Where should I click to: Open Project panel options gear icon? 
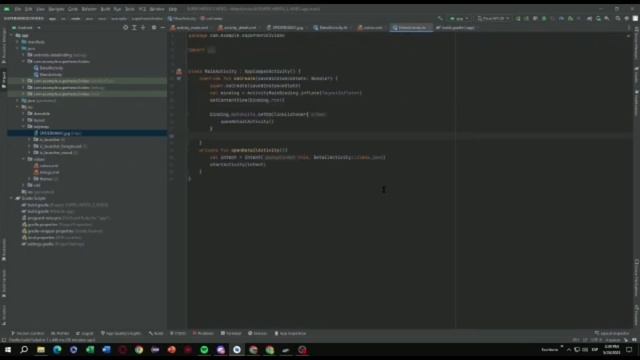tap(154, 28)
